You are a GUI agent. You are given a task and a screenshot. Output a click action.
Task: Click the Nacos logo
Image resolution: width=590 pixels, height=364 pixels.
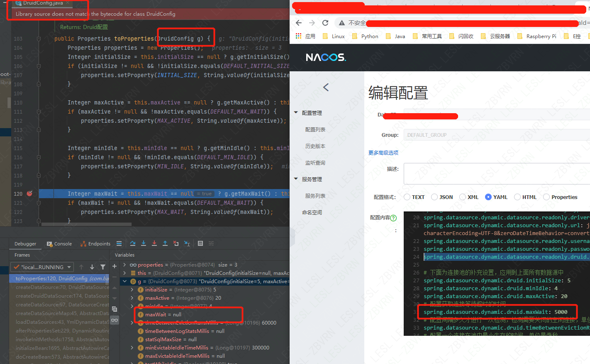pos(326,57)
